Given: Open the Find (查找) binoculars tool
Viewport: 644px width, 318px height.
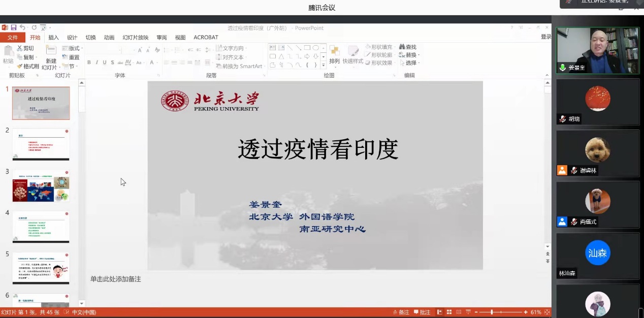Looking at the screenshot, I should tap(407, 47).
